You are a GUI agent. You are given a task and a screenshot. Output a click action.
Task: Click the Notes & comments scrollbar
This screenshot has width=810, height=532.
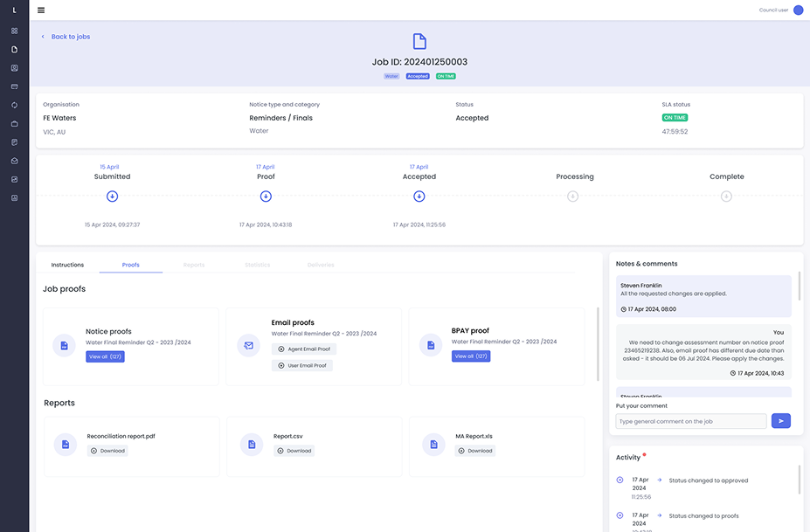[x=800, y=285]
